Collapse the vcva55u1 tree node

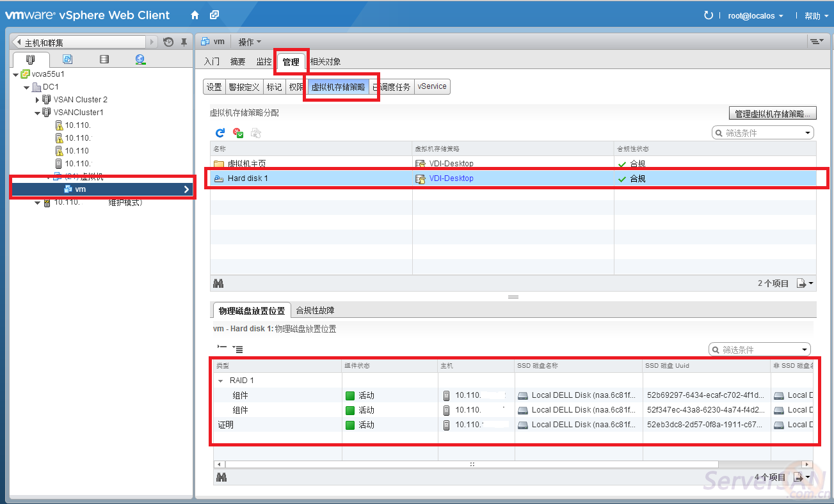[x=16, y=74]
